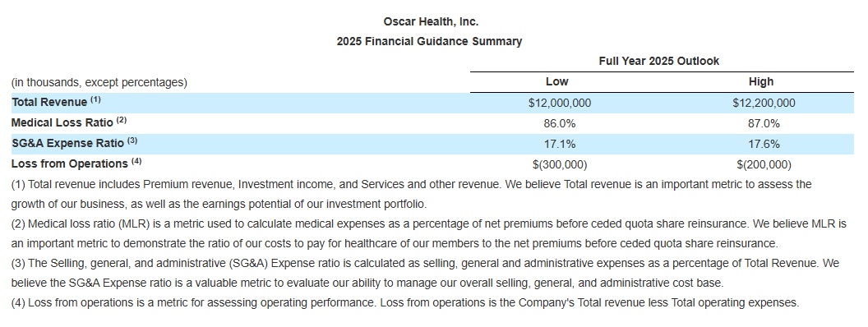This screenshot has width=868, height=327.
Task: Click the in thousands, except percentages note
Action: [x=99, y=83]
